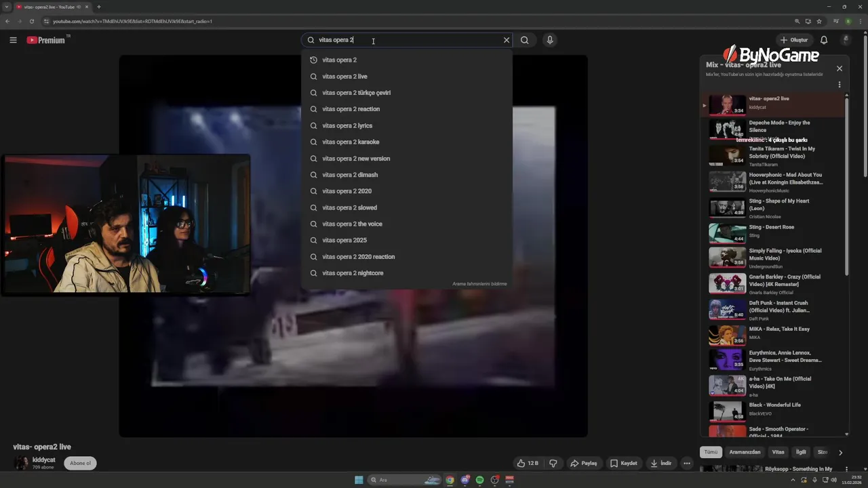This screenshot has height=488, width=868.
Task: Select the "Aramanızdan" filter chip
Action: pos(745,452)
